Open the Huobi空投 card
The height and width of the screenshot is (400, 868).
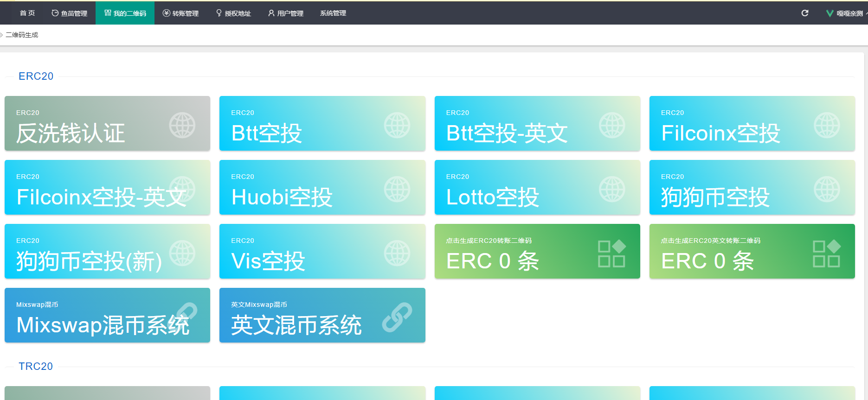(322, 187)
